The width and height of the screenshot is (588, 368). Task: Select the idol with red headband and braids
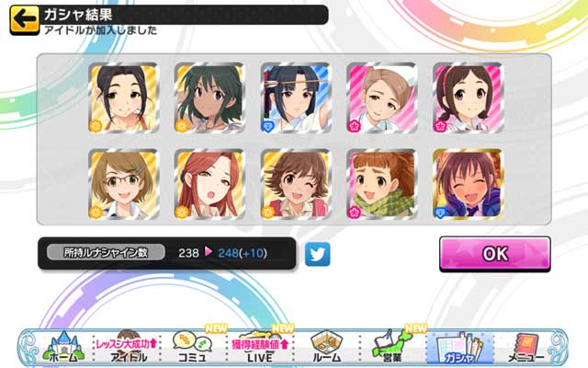pos(469,98)
